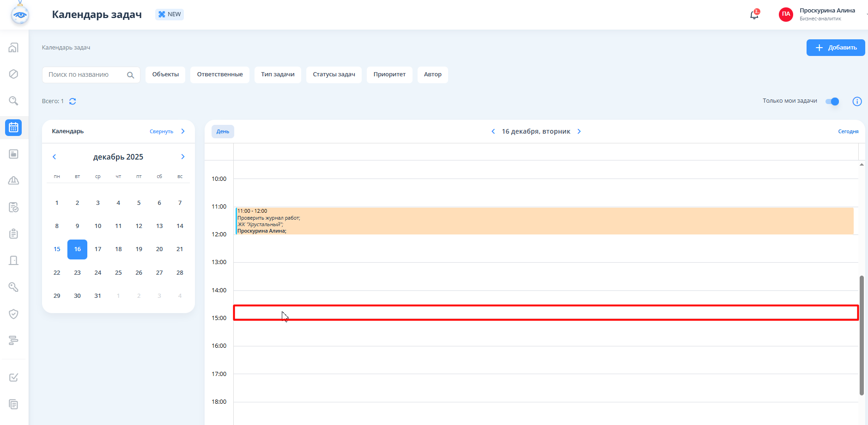
Task: Click the refresh icon next to Всего
Action: click(x=73, y=101)
